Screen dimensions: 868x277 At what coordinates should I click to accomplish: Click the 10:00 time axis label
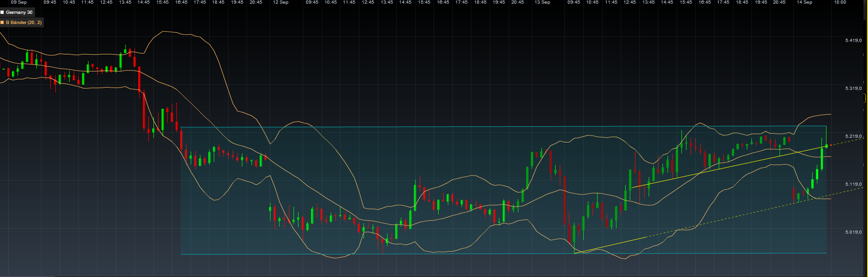(840, 2)
